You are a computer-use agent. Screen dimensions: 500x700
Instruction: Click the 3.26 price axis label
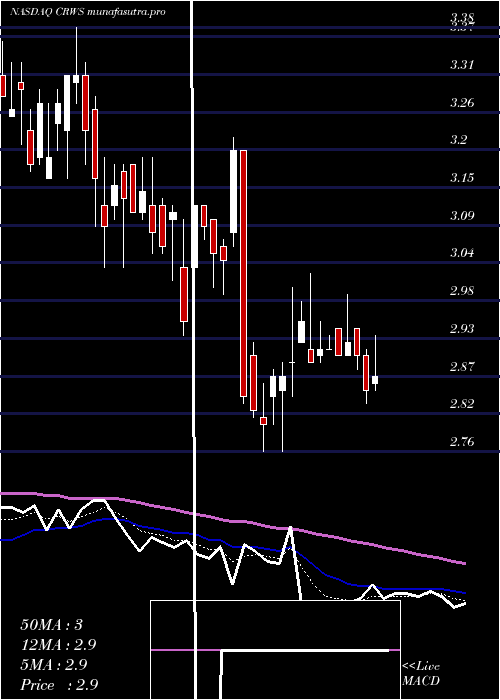click(x=462, y=103)
